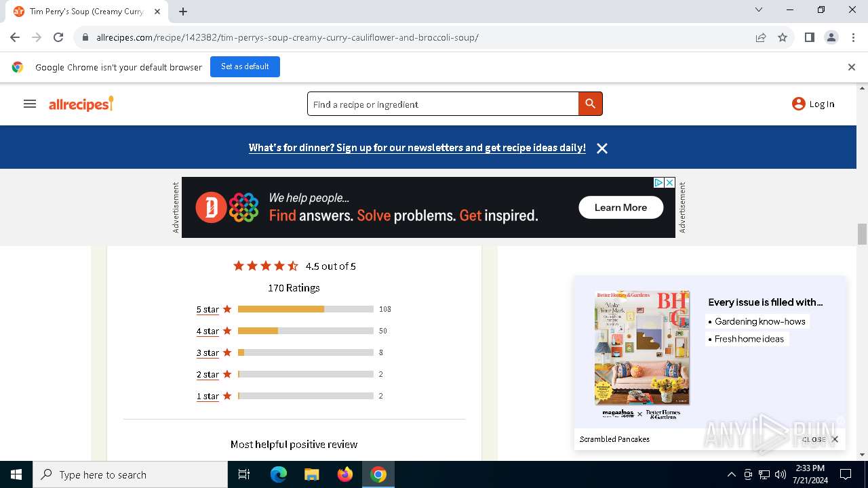Click the page vertical scrollbar thumb
Image resolution: width=868 pixels, height=488 pixels.
[863, 234]
